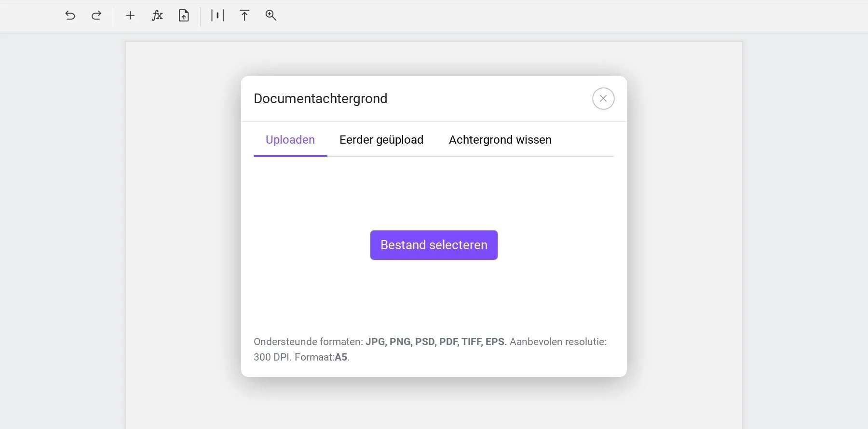Switch to Eerder geüpload tab

381,140
